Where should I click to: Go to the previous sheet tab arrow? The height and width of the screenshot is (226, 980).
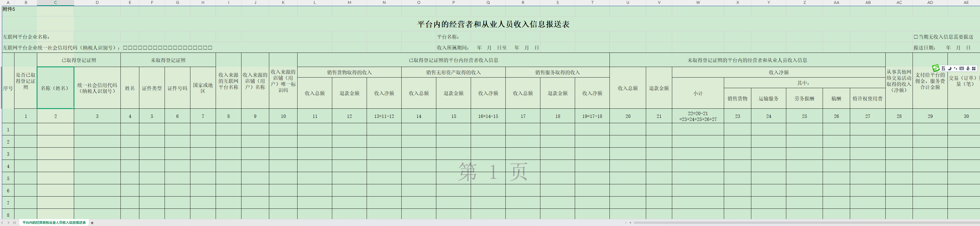tap(2, 223)
